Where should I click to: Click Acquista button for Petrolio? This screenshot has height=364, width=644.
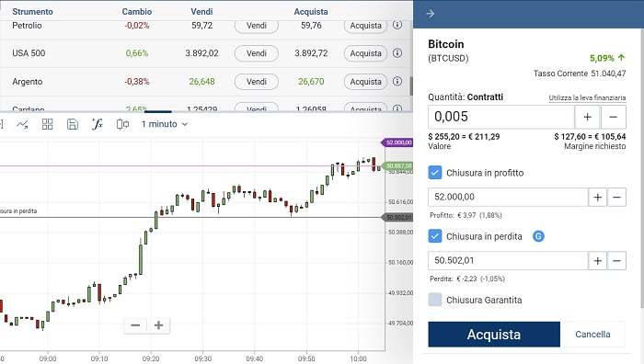[x=365, y=26]
